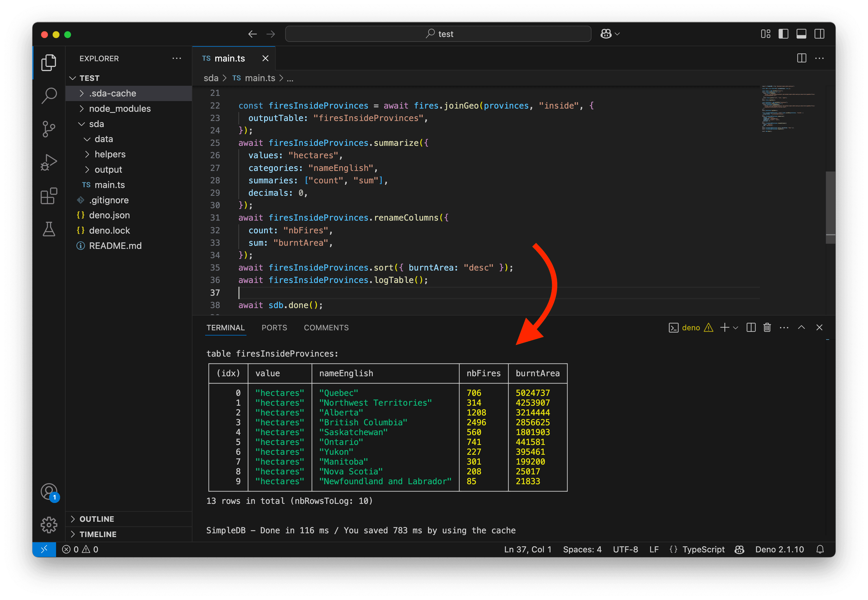
Task: Open Explorer views and more actions
Action: point(177,58)
